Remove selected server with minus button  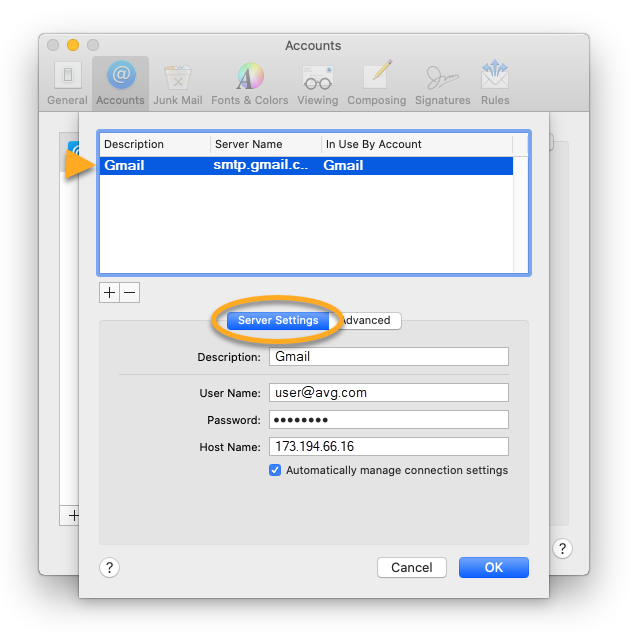pos(130,293)
